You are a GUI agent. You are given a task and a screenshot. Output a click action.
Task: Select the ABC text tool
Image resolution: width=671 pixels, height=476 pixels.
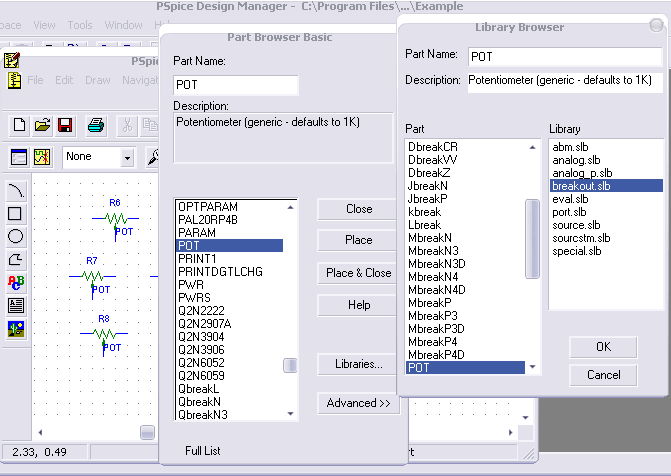[x=16, y=282]
